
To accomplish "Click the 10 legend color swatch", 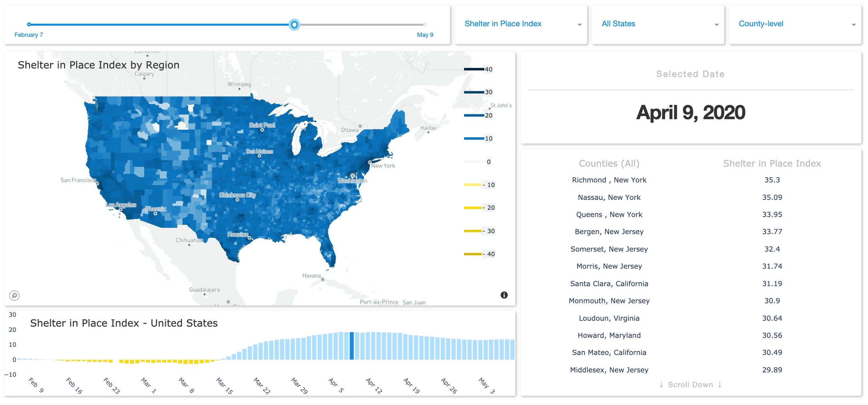I will point(474,138).
